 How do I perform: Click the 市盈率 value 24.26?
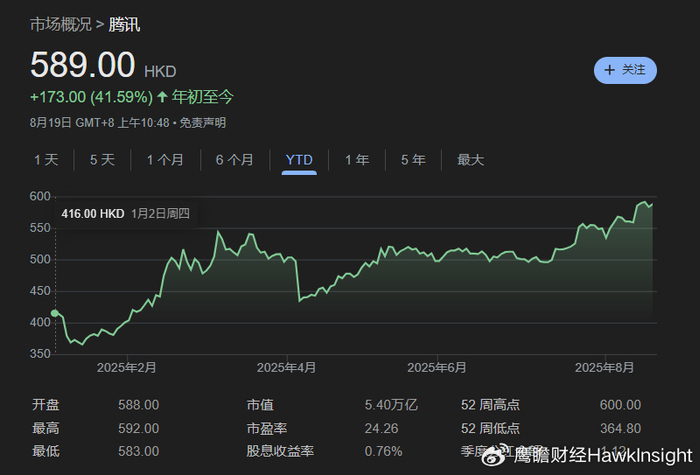(x=381, y=428)
